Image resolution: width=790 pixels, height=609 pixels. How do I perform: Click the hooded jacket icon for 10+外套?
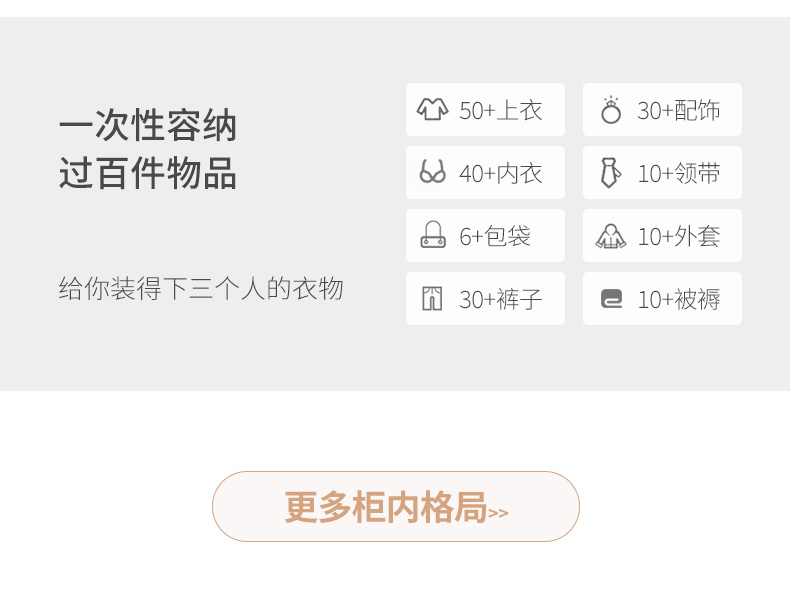coord(611,236)
